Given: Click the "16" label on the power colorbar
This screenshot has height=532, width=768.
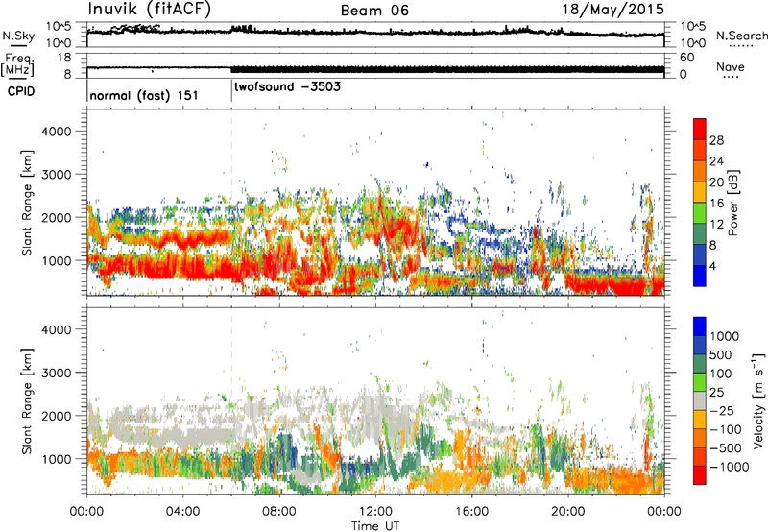Looking at the screenshot, I should (716, 204).
